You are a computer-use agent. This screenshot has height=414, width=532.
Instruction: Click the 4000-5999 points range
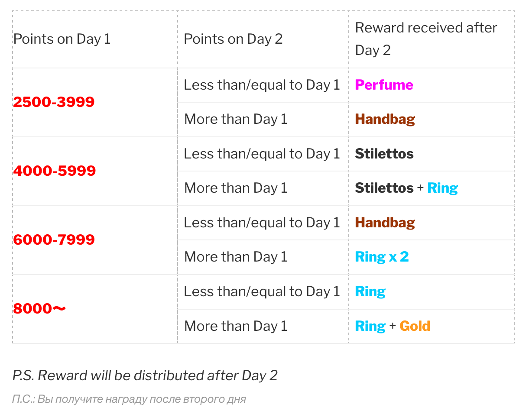point(55,171)
